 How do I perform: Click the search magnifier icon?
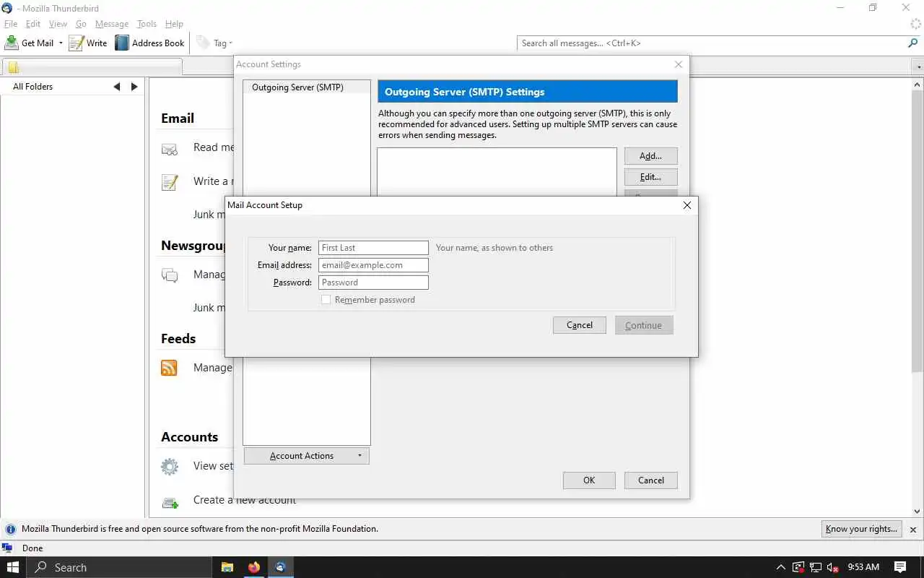point(912,43)
